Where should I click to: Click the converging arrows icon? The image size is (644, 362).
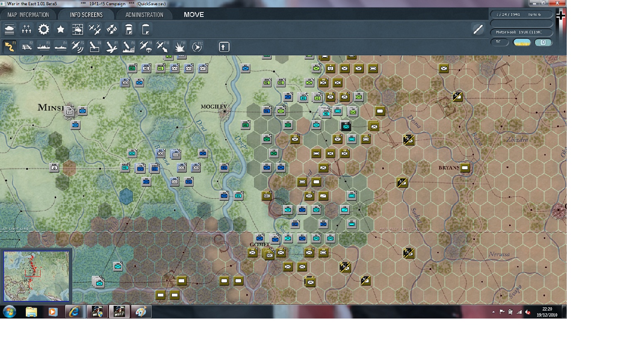pos(112,29)
